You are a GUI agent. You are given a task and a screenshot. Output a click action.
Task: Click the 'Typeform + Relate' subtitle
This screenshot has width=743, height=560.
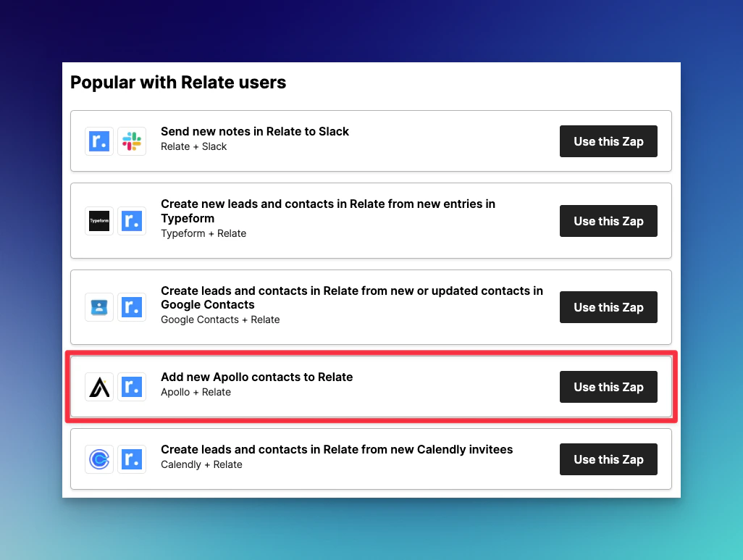click(203, 233)
